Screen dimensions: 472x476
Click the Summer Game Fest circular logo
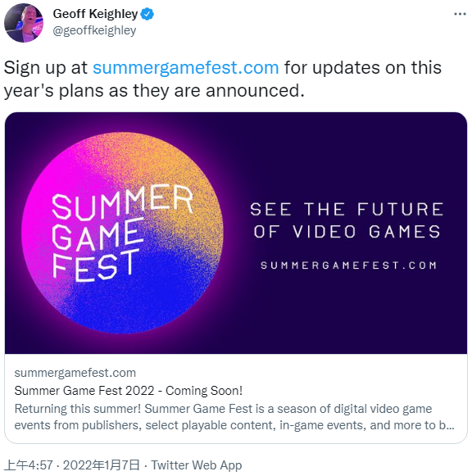[x=122, y=233]
